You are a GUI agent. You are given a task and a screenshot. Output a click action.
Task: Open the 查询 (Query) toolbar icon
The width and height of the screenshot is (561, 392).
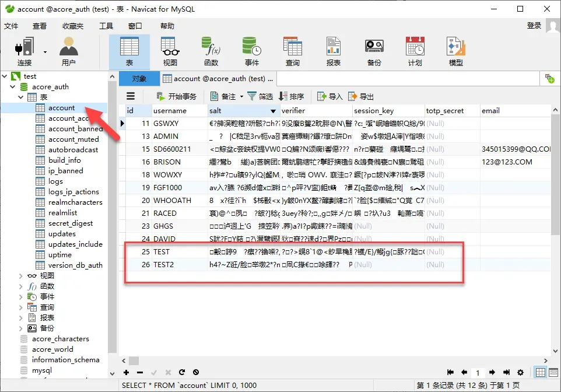292,51
